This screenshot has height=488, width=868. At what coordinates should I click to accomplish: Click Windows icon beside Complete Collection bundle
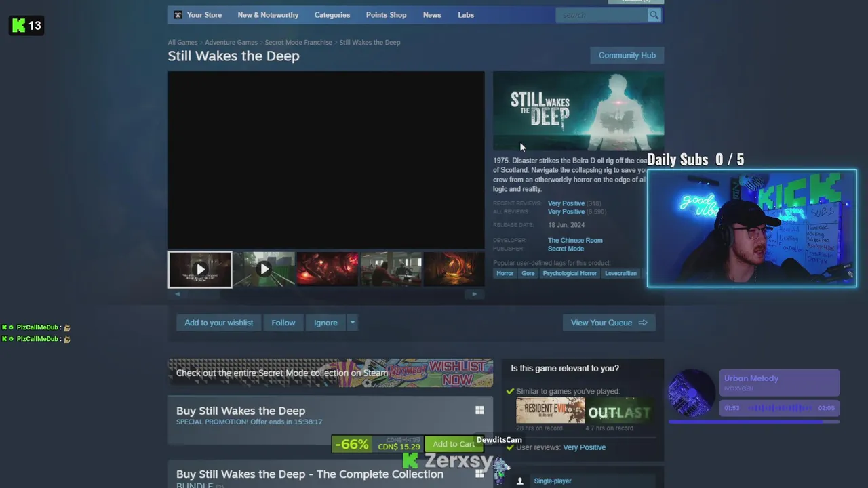click(x=479, y=474)
